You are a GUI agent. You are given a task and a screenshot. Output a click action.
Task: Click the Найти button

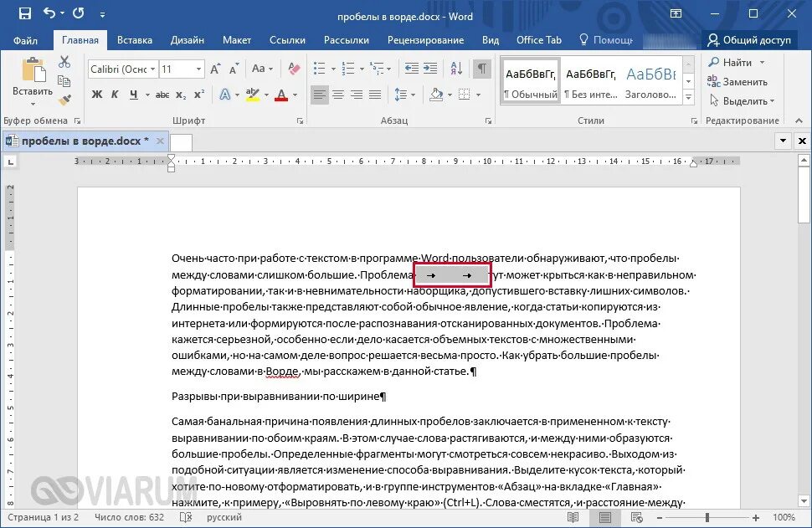coord(737,63)
